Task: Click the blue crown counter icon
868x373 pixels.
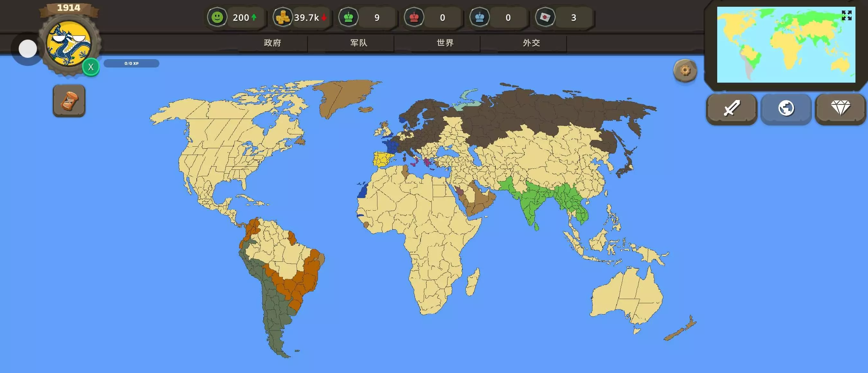Action: tap(479, 17)
